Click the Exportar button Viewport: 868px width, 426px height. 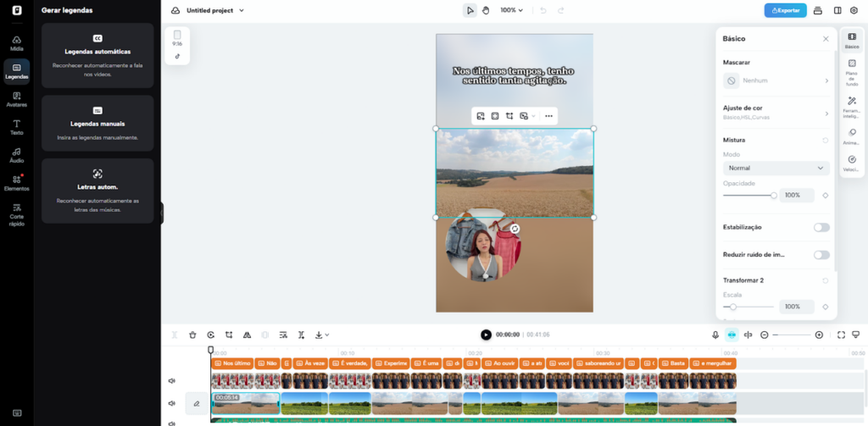(x=785, y=10)
